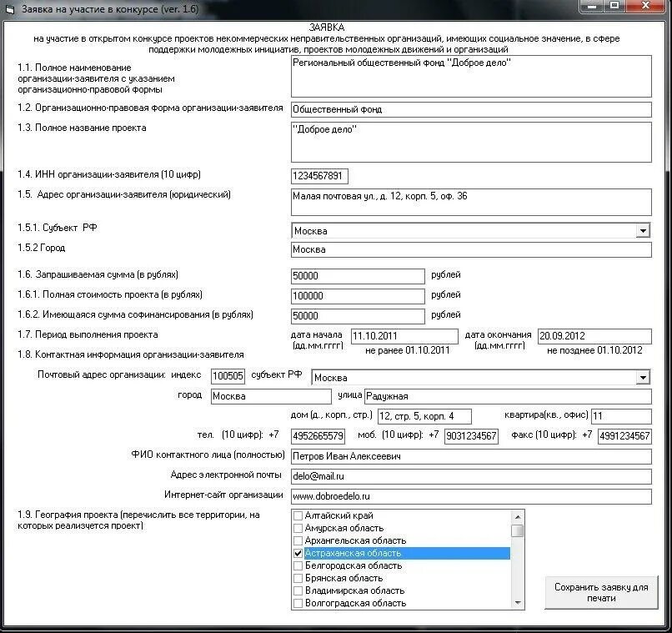Check the Владимирская область checkbox

[x=298, y=590]
